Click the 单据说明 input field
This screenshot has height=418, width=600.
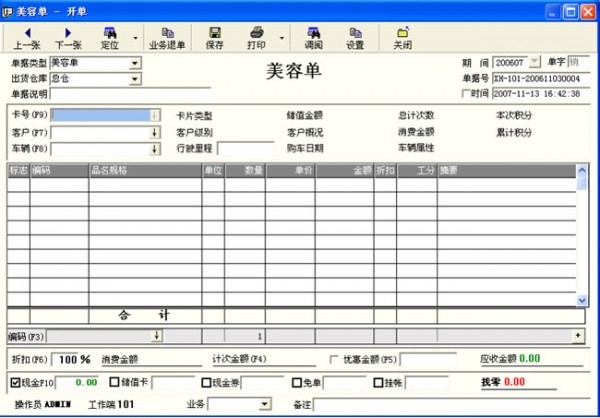(x=130, y=93)
